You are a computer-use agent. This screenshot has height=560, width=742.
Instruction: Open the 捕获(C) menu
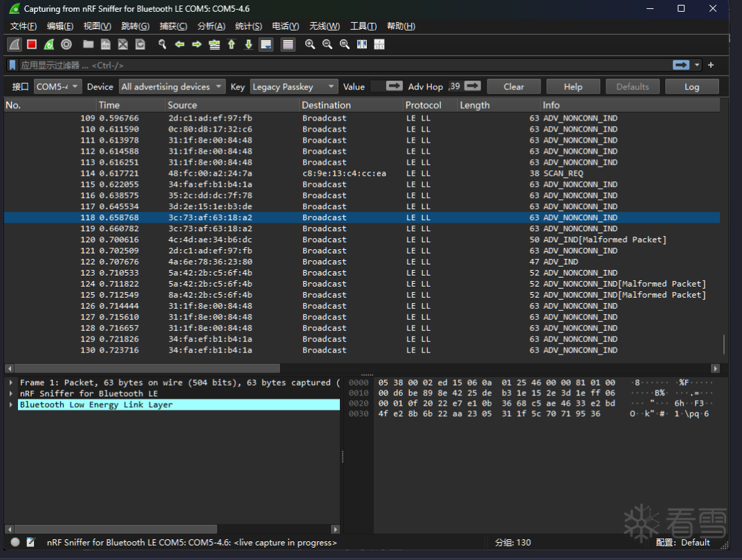pyautogui.click(x=173, y=26)
